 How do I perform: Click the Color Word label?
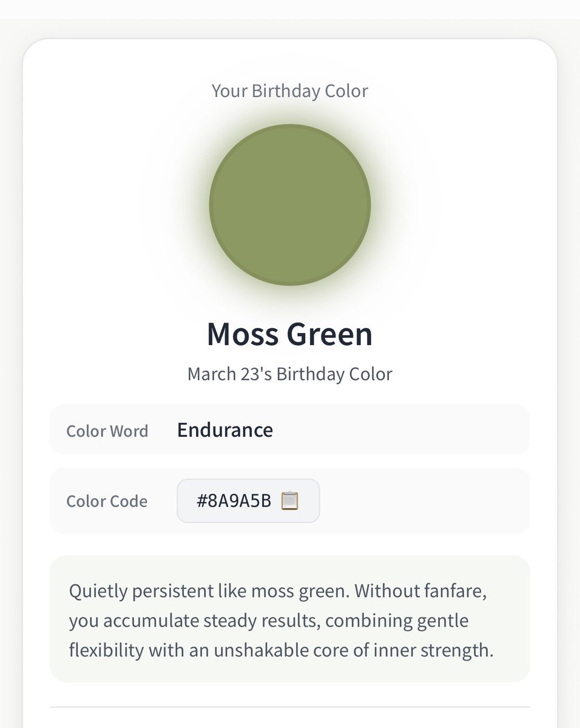coord(107,431)
